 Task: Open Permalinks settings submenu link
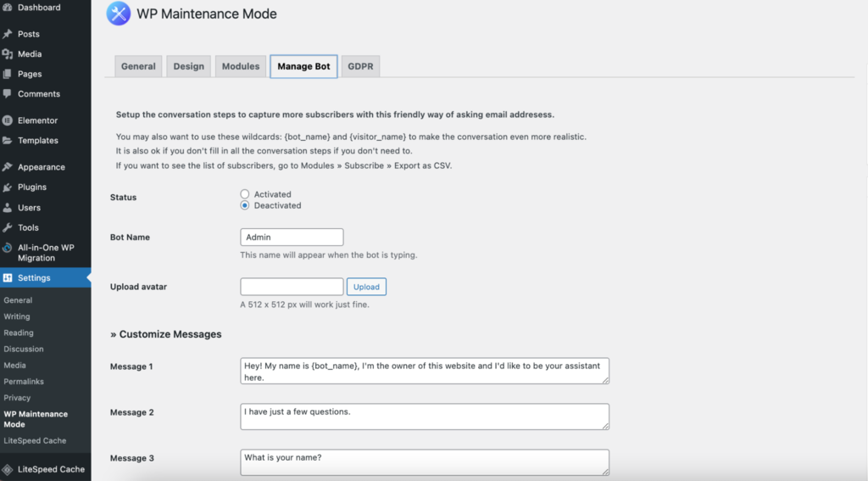point(23,382)
